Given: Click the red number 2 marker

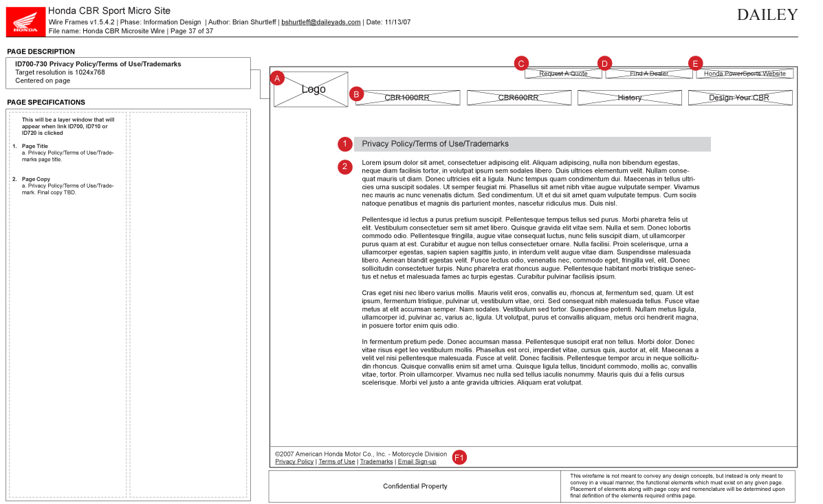Looking at the screenshot, I should point(345,166).
